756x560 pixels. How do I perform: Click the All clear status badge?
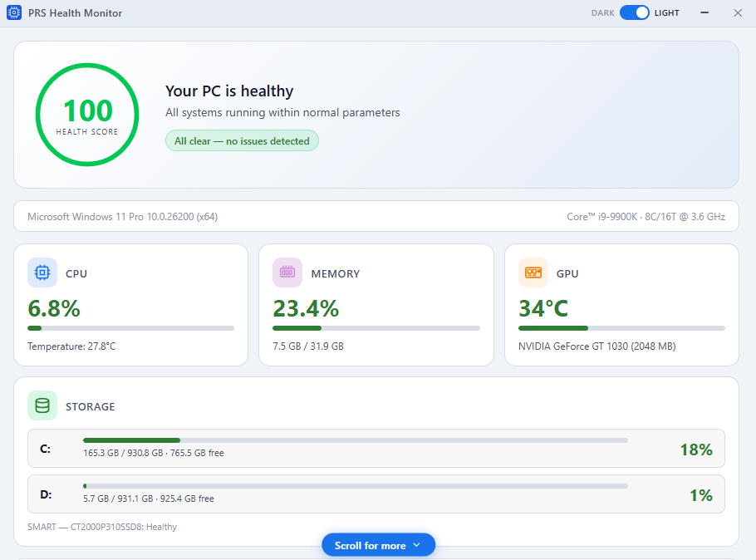pos(242,141)
